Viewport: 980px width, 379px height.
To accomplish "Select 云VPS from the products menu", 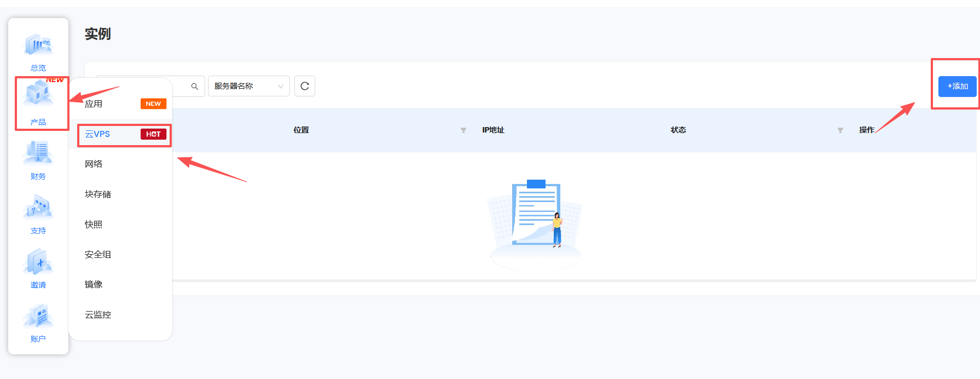I will [97, 134].
